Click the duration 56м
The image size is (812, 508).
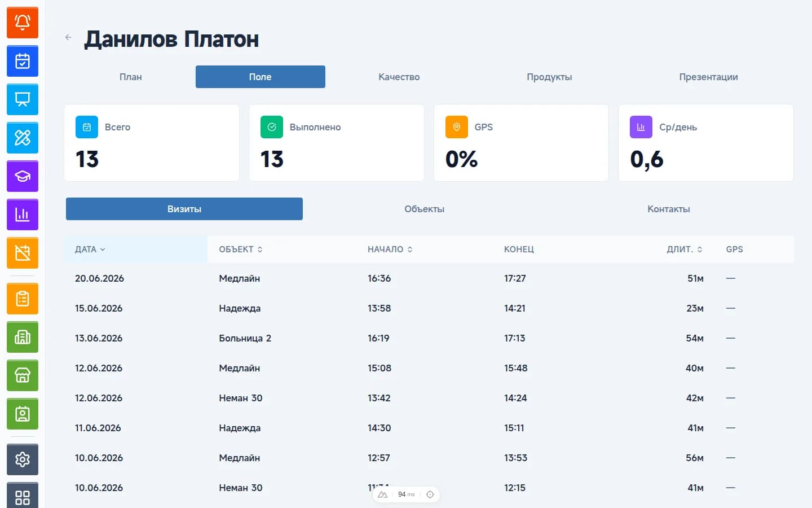[x=695, y=458]
